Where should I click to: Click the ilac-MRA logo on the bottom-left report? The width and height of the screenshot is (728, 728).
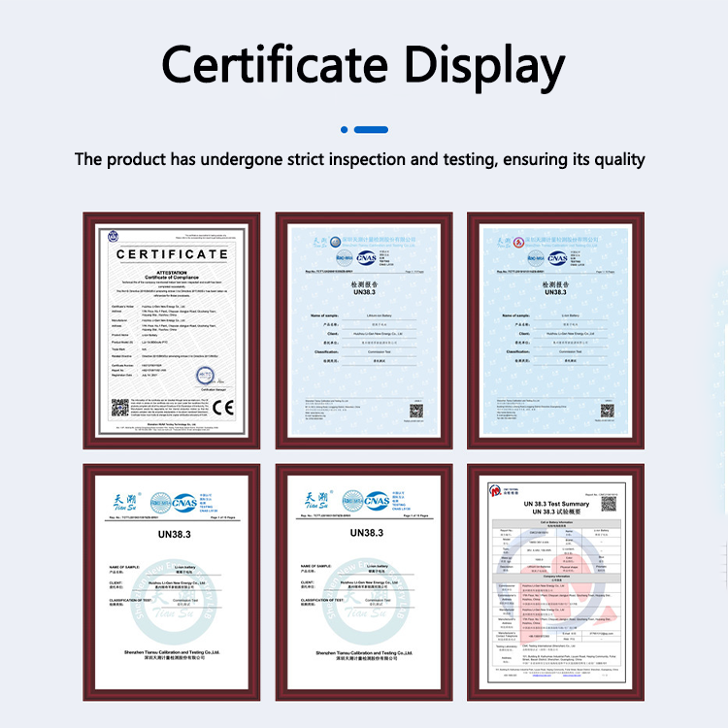(x=160, y=503)
